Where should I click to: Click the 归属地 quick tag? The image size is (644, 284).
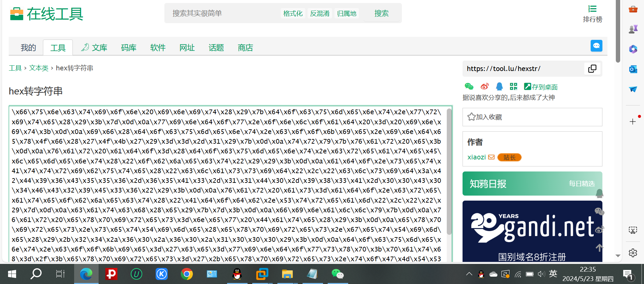pyautogui.click(x=346, y=13)
